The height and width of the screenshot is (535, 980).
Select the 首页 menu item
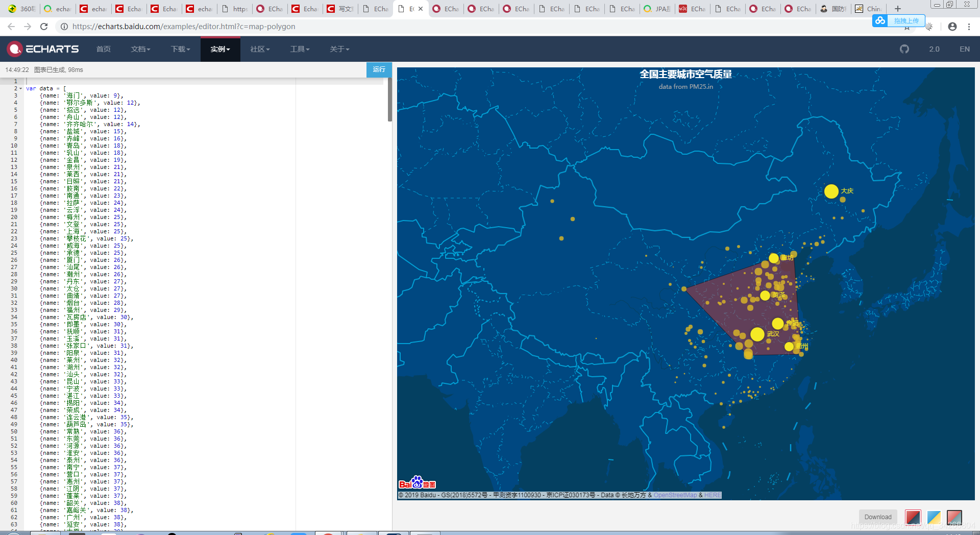click(103, 49)
